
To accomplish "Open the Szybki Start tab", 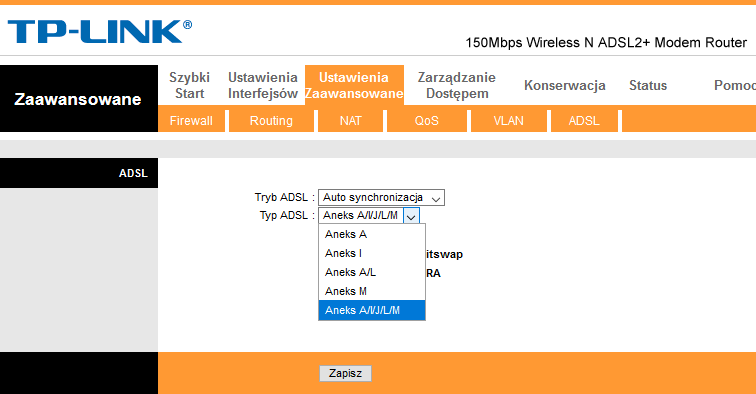I will click(x=189, y=85).
